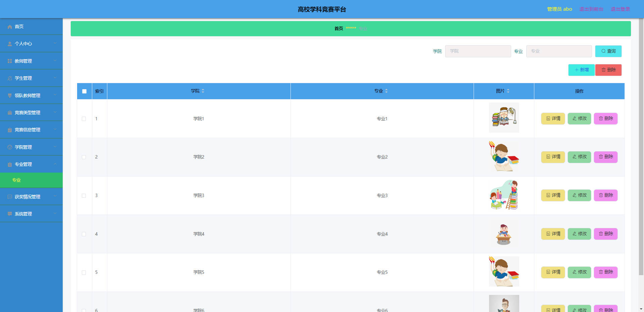Click 删除 trash icon in row 学院1
This screenshot has width=644, height=312.
(601, 119)
